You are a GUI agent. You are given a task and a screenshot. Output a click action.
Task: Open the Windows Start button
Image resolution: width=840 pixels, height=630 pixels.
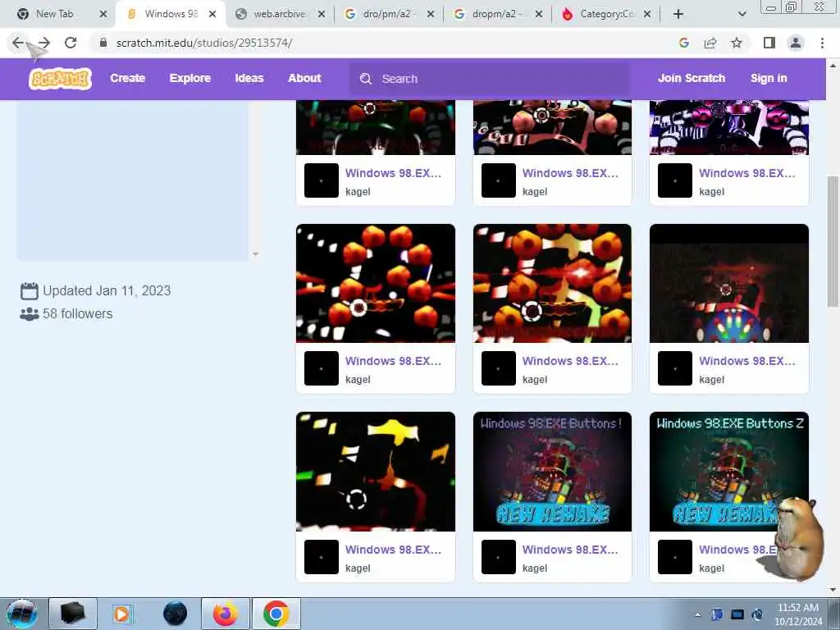tap(21, 614)
